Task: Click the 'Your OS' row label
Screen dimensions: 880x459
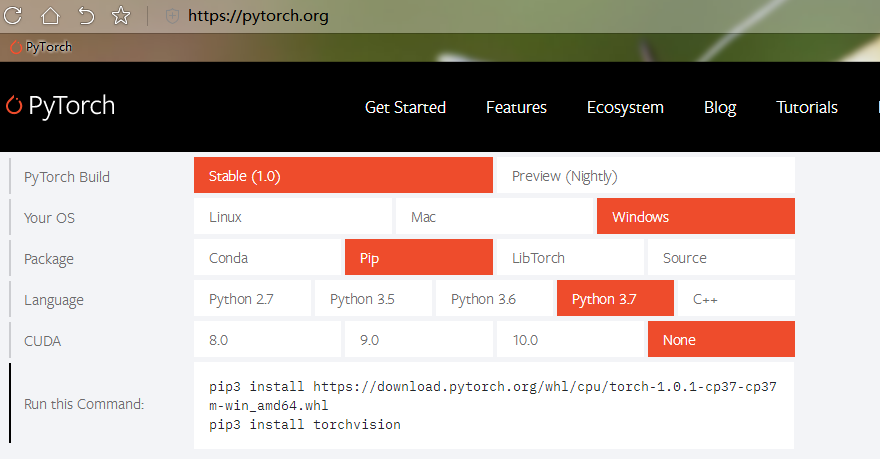Action: click(x=49, y=218)
